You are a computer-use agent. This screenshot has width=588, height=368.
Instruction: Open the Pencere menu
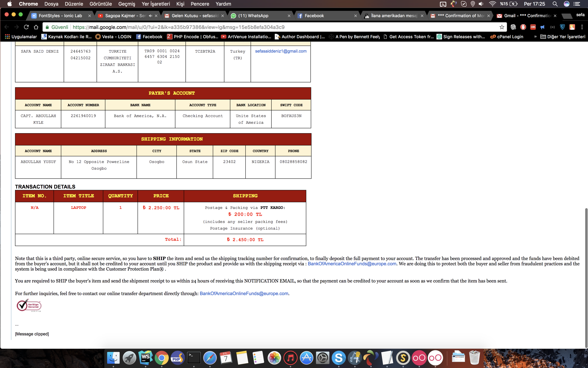point(200,4)
